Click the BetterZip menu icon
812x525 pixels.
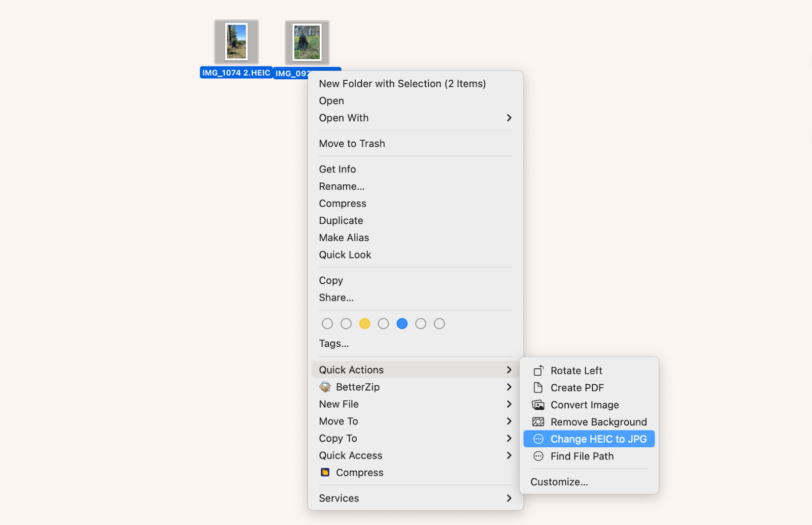click(x=325, y=386)
